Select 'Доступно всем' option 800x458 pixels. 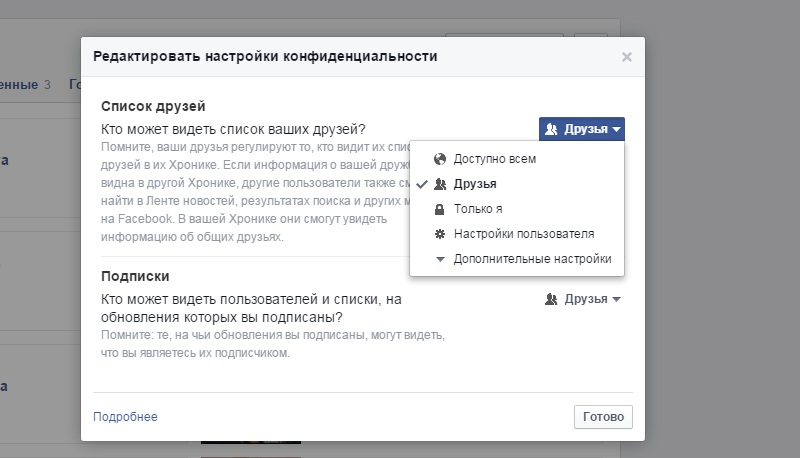(x=517, y=159)
